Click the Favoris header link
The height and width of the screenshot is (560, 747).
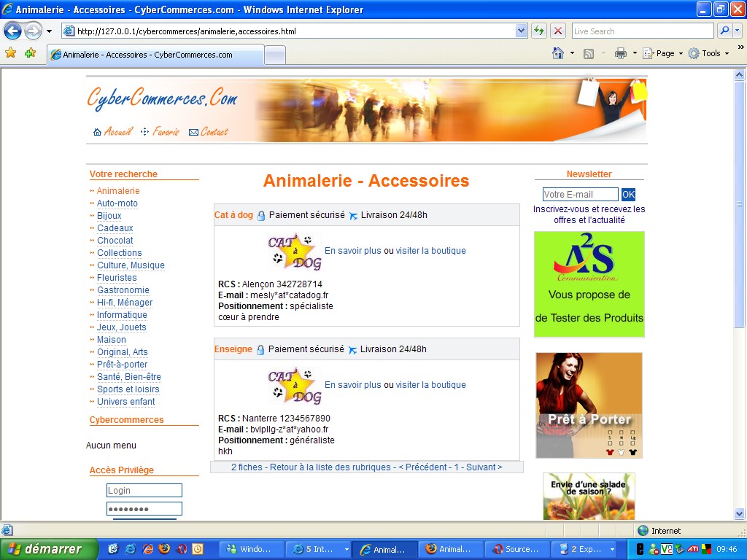[160, 132]
